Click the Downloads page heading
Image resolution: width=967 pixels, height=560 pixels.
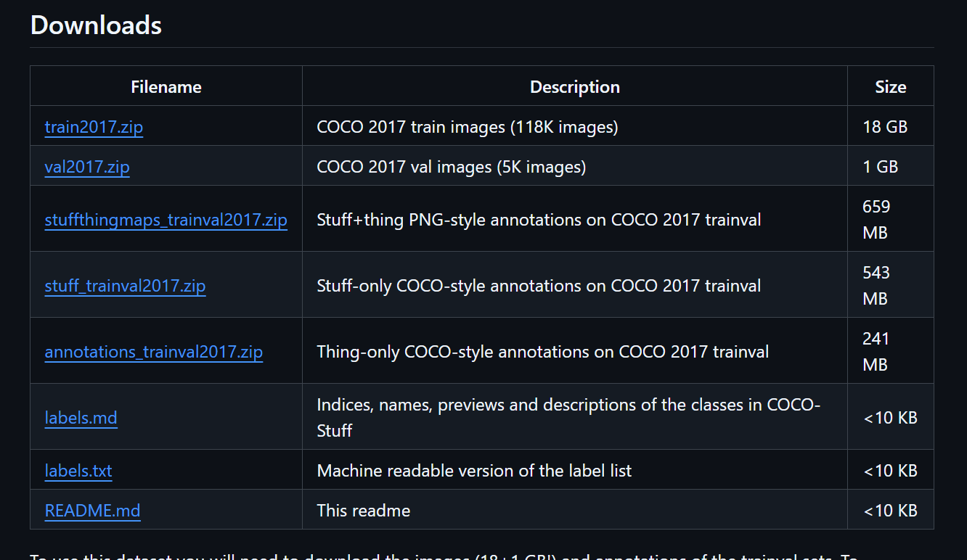(x=95, y=25)
